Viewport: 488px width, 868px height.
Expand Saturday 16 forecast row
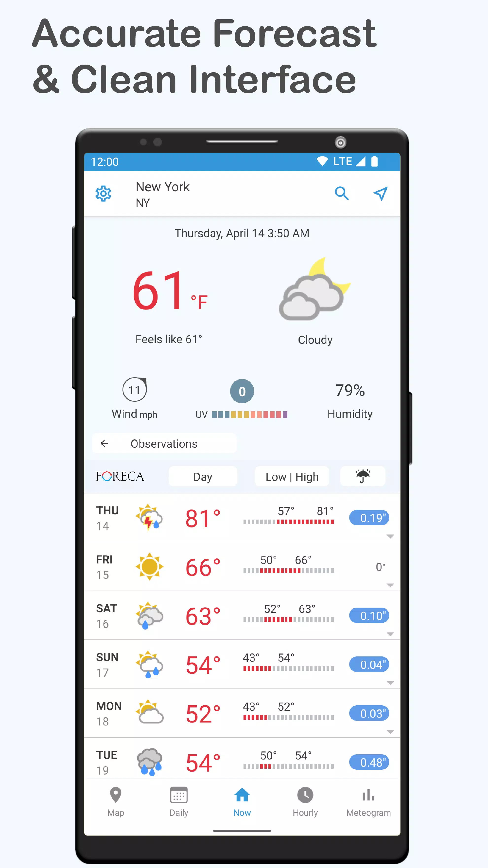390,634
